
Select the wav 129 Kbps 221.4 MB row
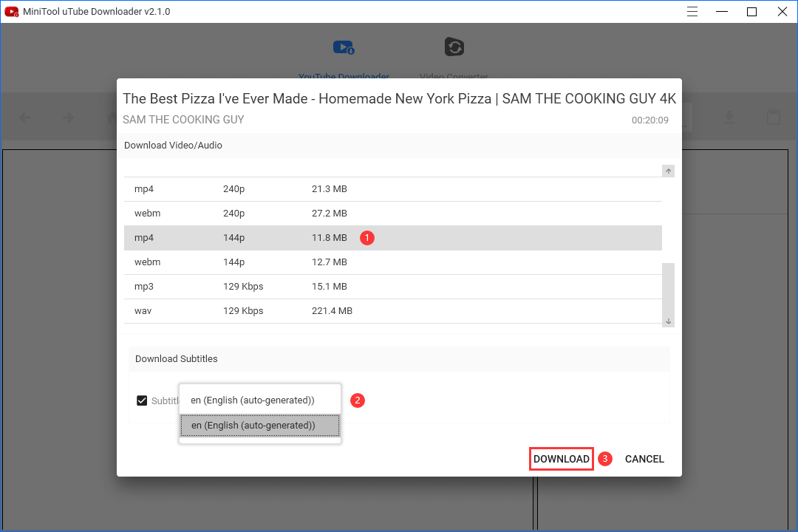click(393, 311)
